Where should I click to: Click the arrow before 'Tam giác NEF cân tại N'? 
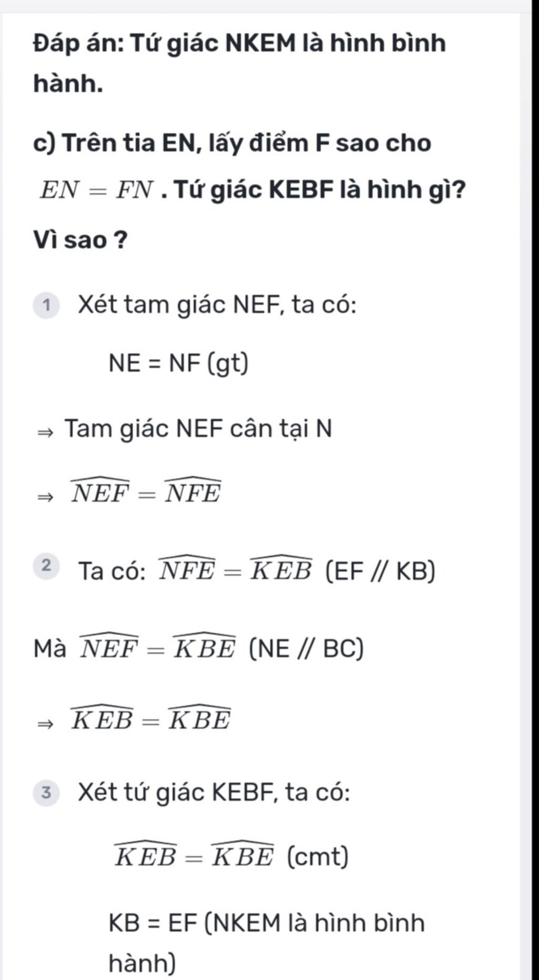[x=45, y=433]
